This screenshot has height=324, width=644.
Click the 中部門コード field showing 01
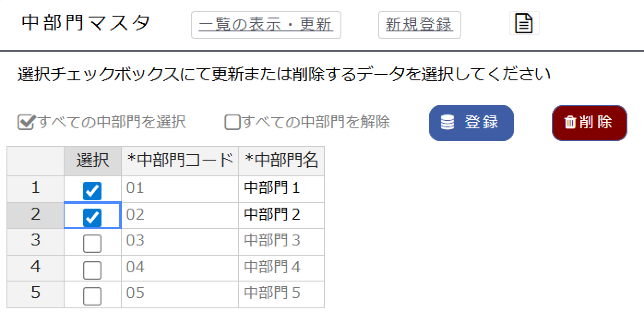[179, 188]
